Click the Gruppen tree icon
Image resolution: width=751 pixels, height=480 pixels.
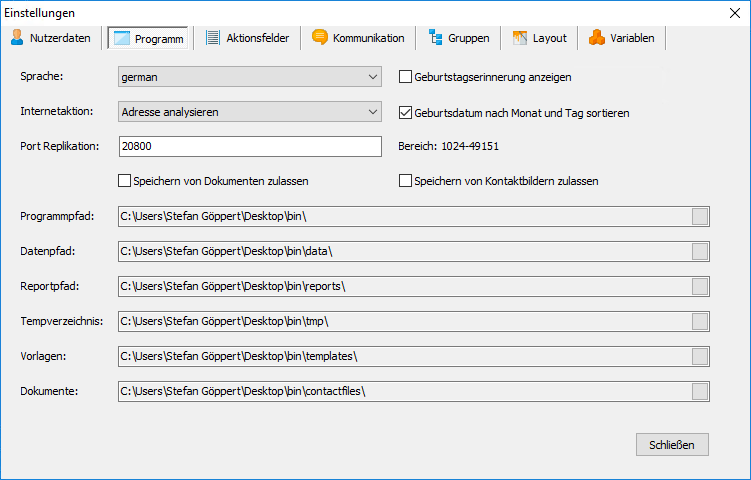point(435,38)
